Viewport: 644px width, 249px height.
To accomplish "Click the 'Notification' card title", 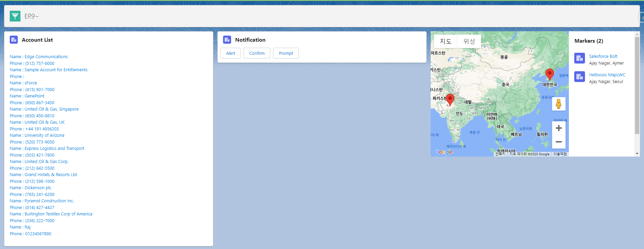I will click(x=250, y=40).
